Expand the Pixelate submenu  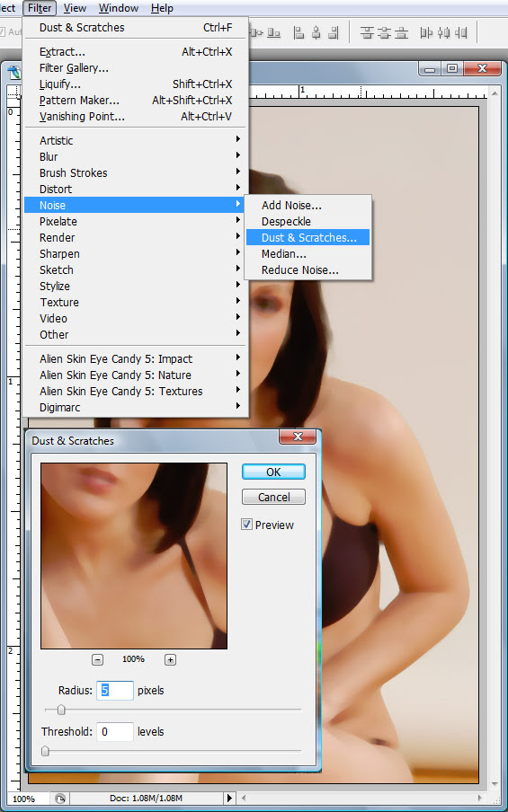(x=137, y=221)
